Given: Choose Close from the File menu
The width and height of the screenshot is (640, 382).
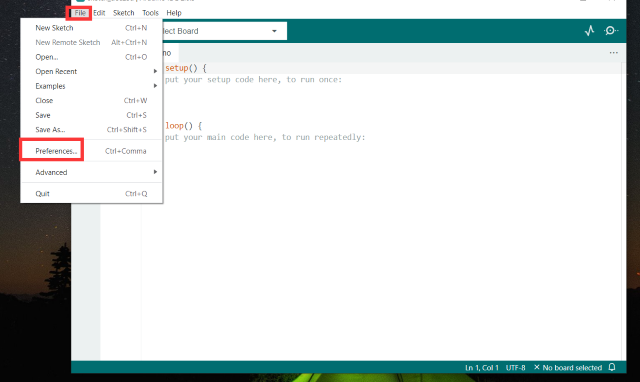Looking at the screenshot, I should point(91,100).
